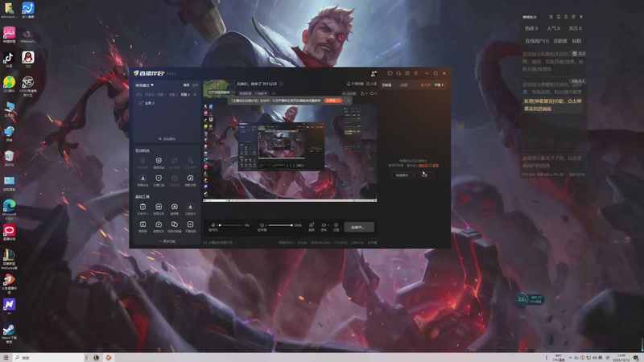The height and width of the screenshot is (362, 644).
Task: Open settings icon in 弹幕助手 window
Action: (573, 17)
